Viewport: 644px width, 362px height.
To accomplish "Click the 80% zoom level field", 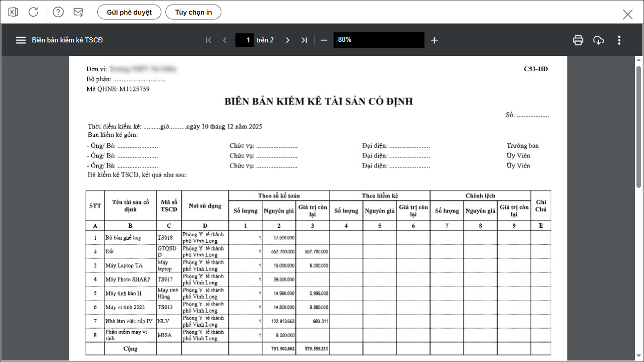I will [378, 40].
